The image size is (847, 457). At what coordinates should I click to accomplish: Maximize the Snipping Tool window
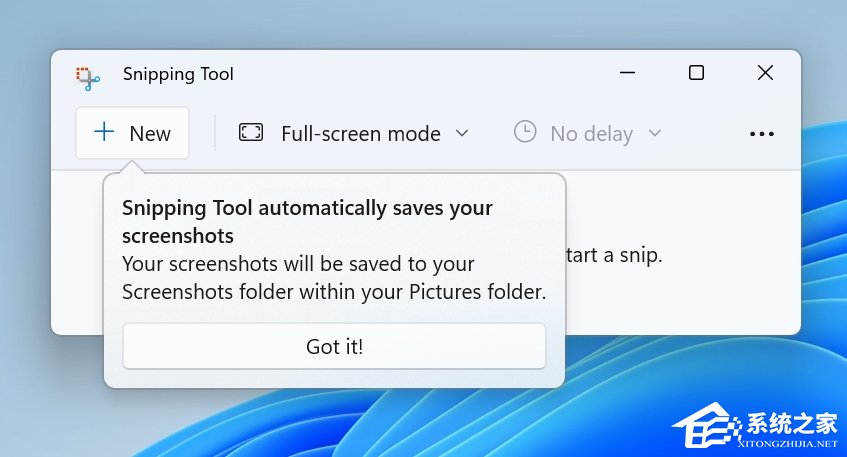coord(696,73)
